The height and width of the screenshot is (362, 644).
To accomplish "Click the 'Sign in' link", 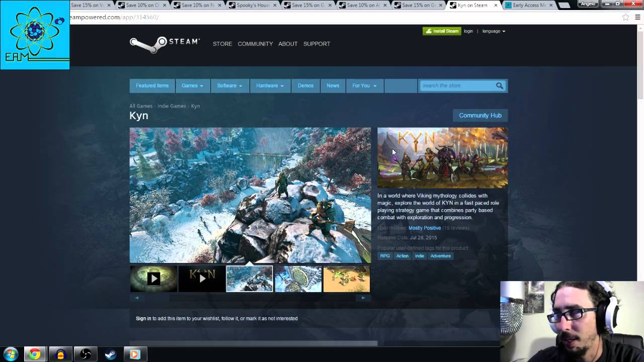I will (143, 318).
